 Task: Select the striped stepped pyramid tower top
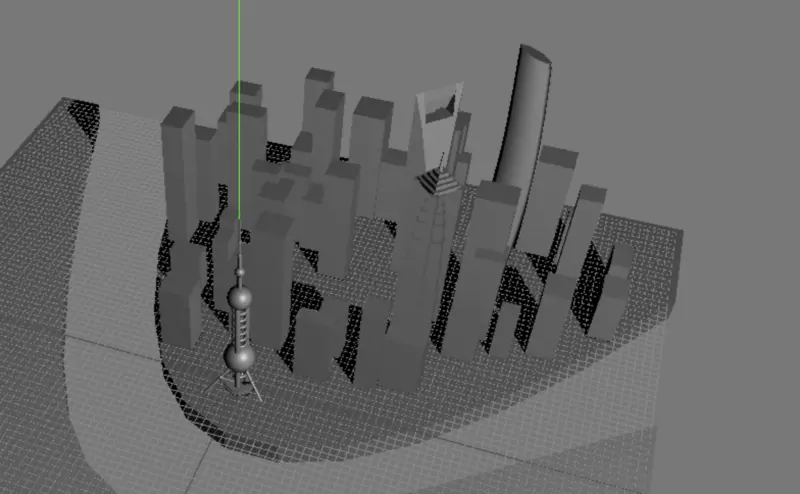pyautogui.click(x=440, y=181)
